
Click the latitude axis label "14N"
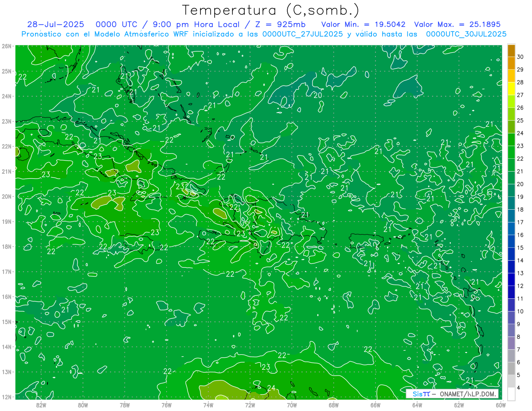[7, 347]
